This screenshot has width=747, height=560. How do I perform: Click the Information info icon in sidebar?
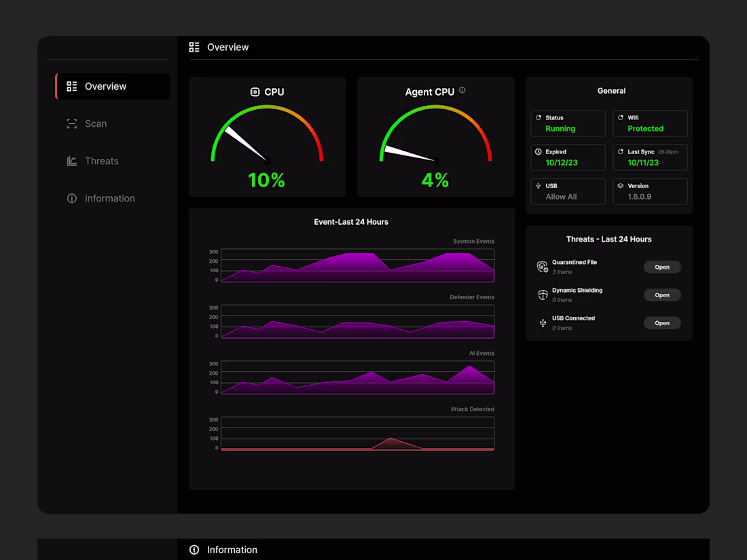(72, 198)
